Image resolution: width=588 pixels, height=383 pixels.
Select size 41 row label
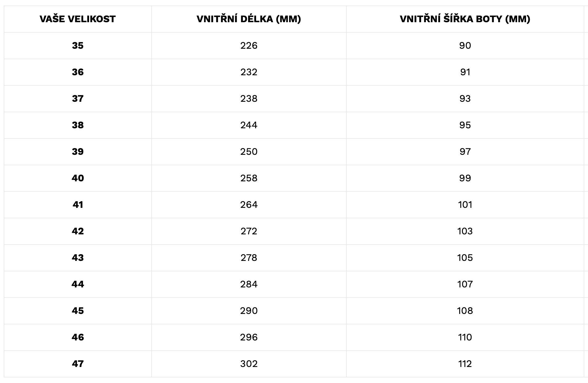coord(78,205)
